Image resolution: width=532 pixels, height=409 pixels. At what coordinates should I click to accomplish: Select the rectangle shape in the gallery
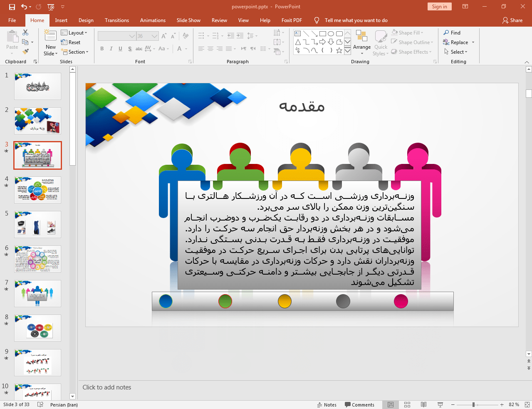click(x=323, y=34)
